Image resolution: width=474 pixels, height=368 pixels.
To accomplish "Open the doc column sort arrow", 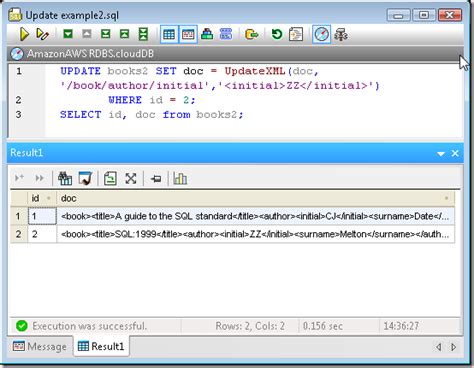I will pyautogui.click(x=446, y=198).
